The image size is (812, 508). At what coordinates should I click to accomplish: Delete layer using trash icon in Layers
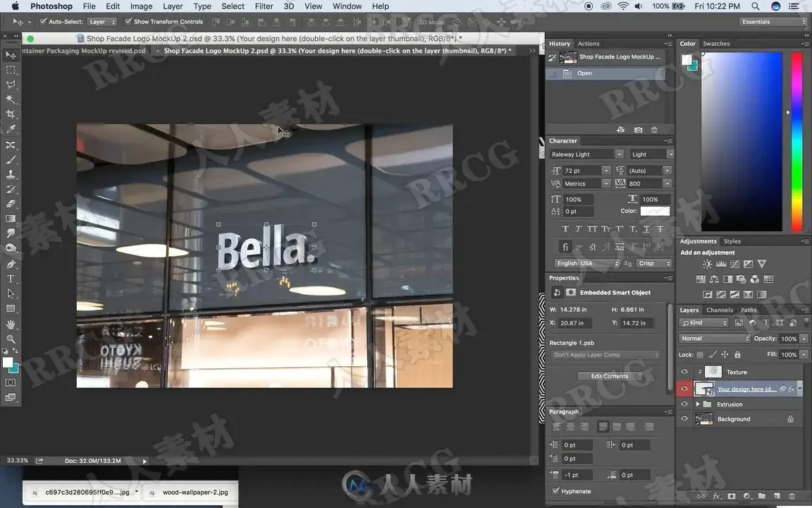coord(792,496)
